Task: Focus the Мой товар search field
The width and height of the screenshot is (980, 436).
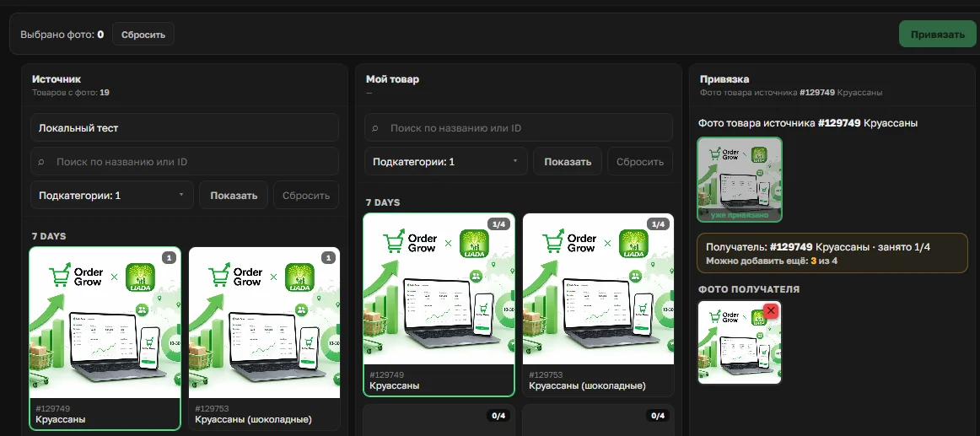Action: [x=519, y=128]
